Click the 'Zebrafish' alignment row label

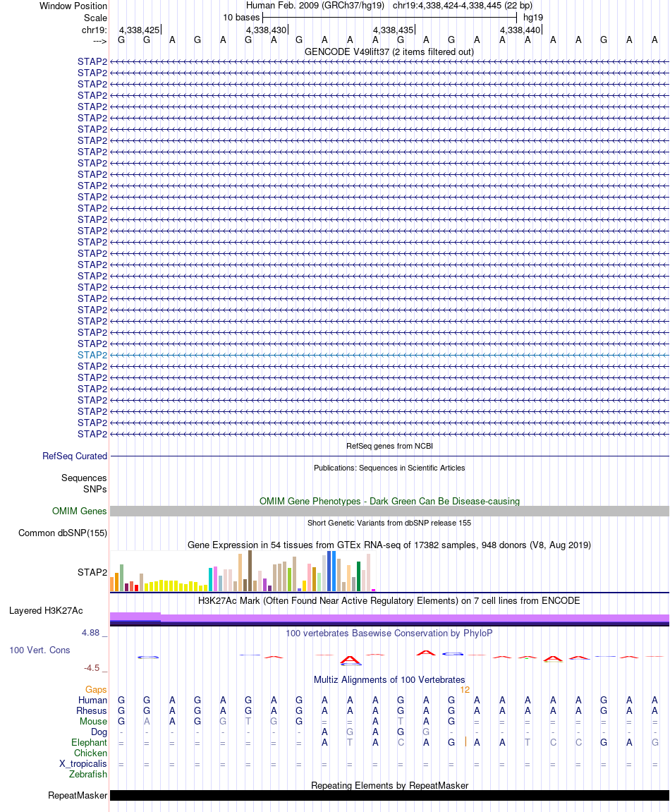pos(88,775)
